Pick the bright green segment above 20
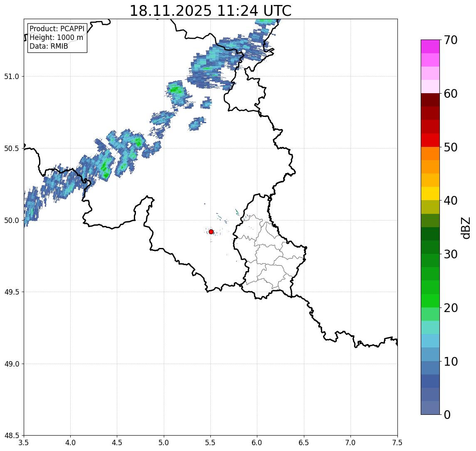Image resolution: width=476 pixels, height=451 pixels. (x=430, y=301)
